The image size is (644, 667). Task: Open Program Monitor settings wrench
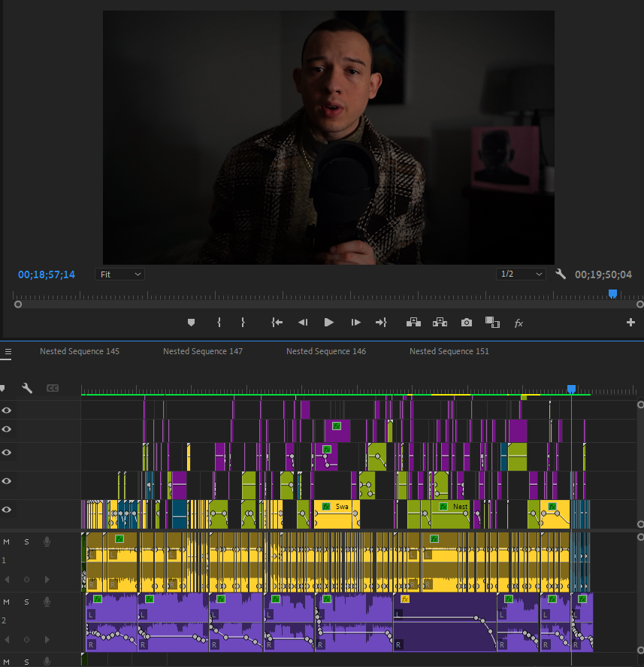pyautogui.click(x=561, y=274)
